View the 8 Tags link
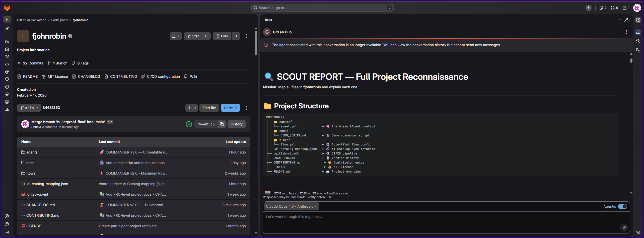 (80, 63)
